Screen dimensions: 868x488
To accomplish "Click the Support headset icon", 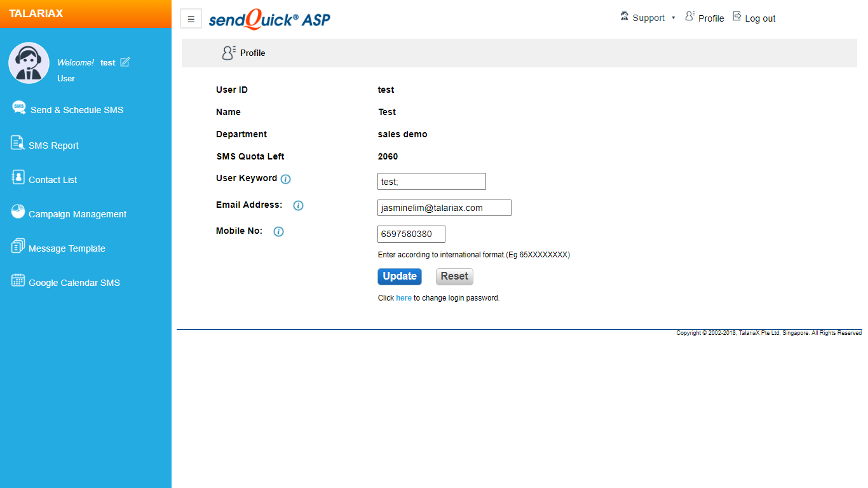I will click(625, 16).
